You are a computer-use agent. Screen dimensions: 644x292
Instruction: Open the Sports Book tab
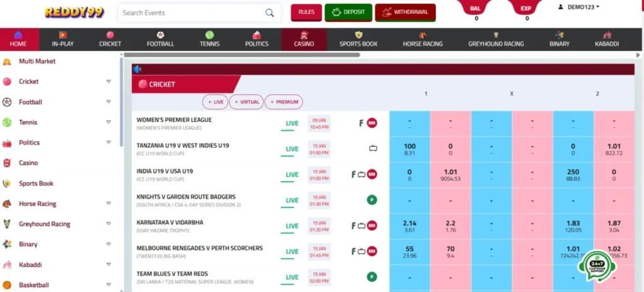(x=358, y=40)
